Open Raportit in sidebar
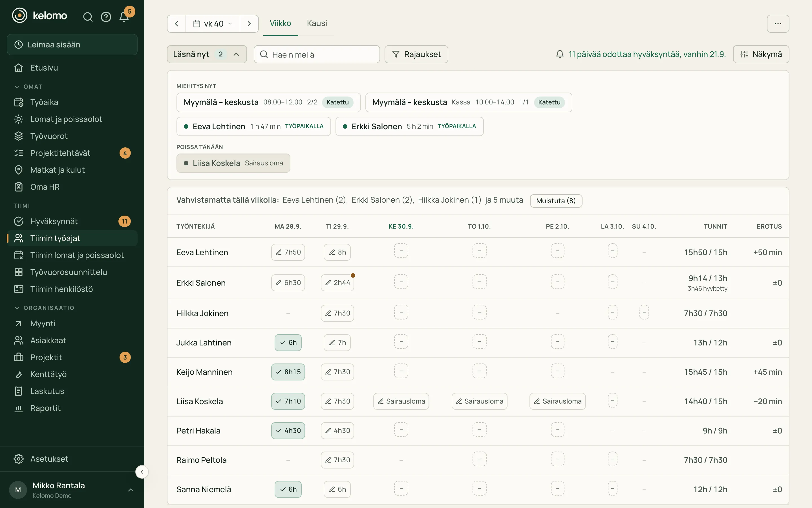Viewport: 812px width, 508px height. 72,408
